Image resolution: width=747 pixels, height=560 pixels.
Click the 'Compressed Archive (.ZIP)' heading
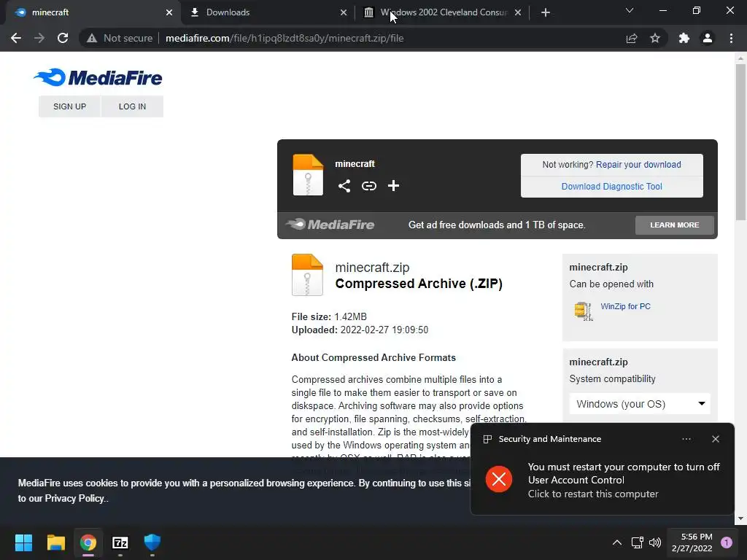419,284
